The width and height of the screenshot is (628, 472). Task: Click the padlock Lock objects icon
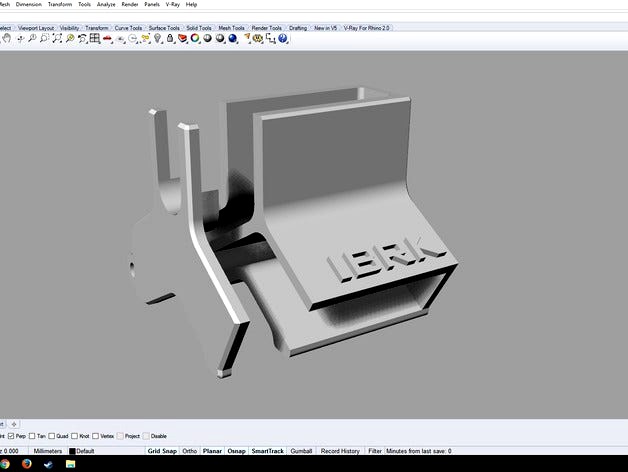pos(170,38)
